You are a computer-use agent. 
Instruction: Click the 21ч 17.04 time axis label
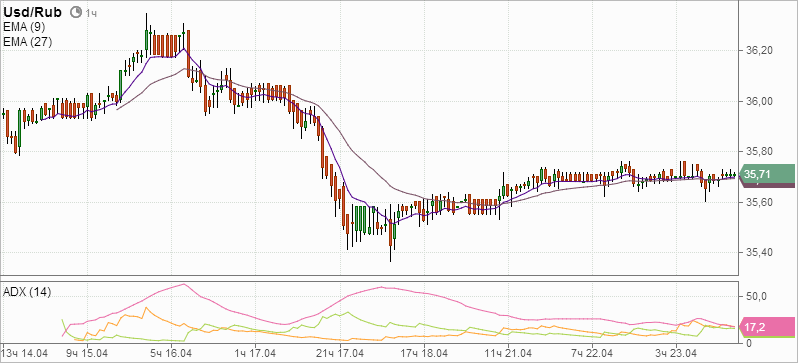coord(341,353)
